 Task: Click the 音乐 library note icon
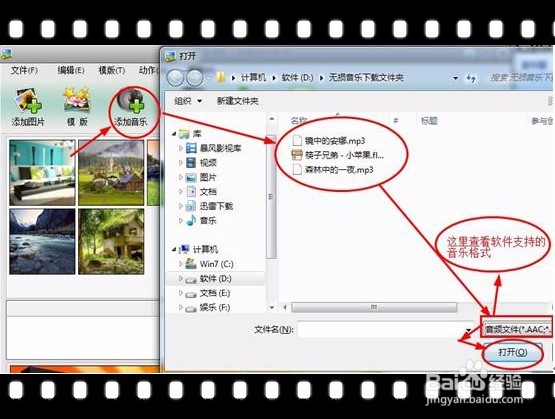click(x=191, y=220)
